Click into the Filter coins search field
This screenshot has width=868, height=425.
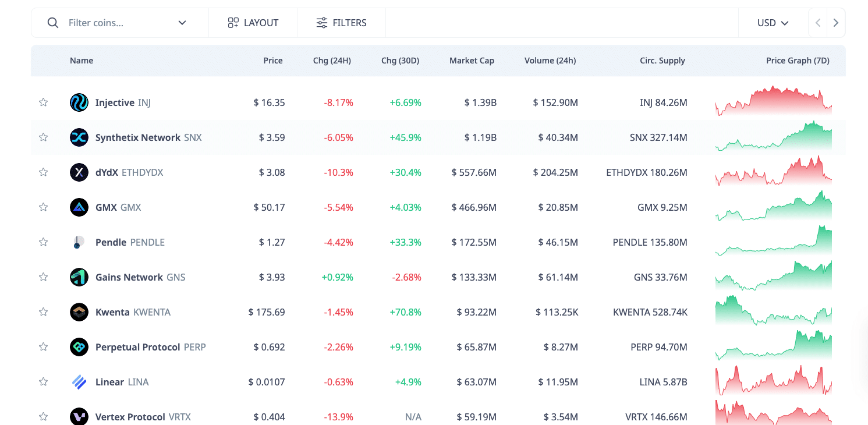[116, 23]
